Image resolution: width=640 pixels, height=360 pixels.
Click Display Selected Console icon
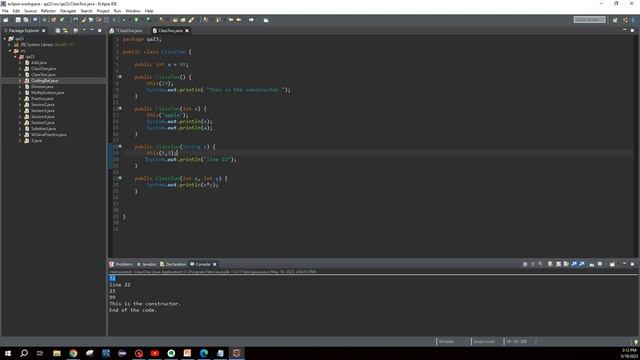tap(600, 264)
